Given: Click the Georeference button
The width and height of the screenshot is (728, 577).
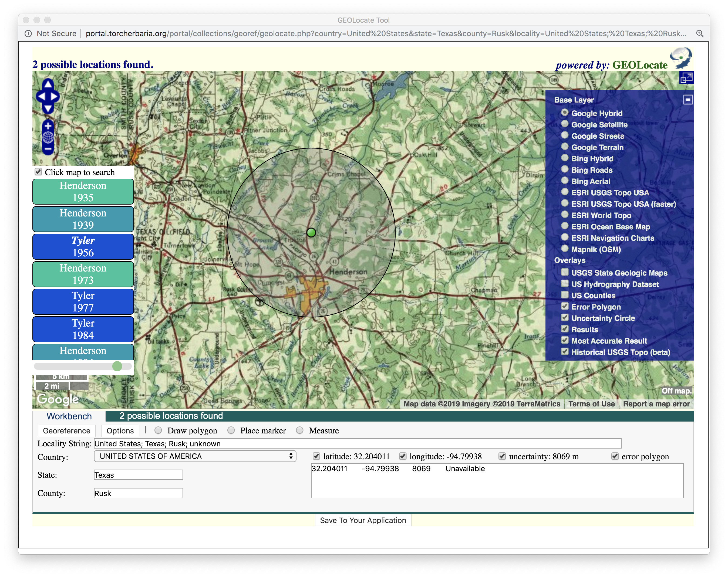Looking at the screenshot, I should click(66, 430).
